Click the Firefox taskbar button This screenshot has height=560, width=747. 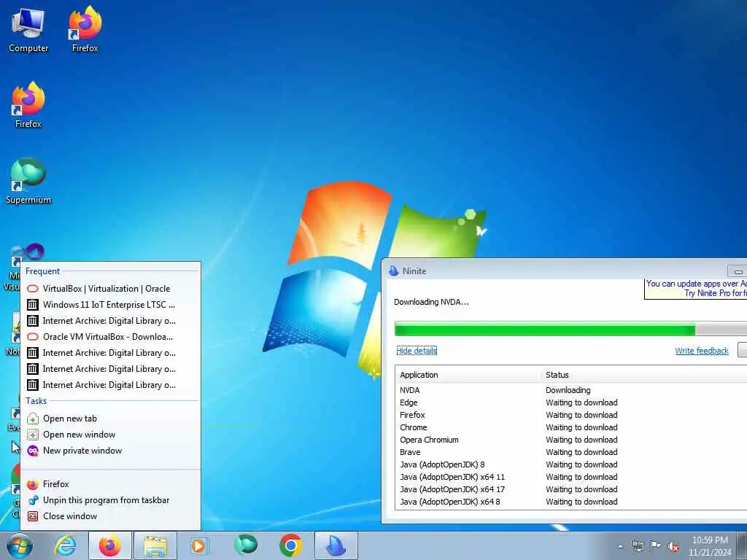pos(110,545)
